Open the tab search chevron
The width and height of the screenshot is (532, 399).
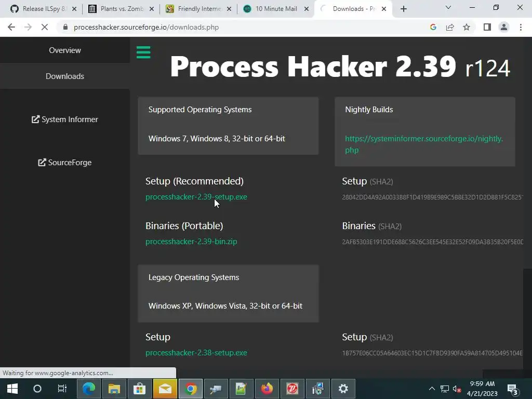[x=448, y=7]
